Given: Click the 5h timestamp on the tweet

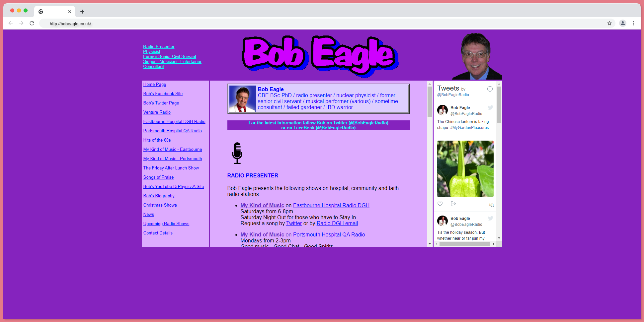Looking at the screenshot, I should [x=491, y=205].
